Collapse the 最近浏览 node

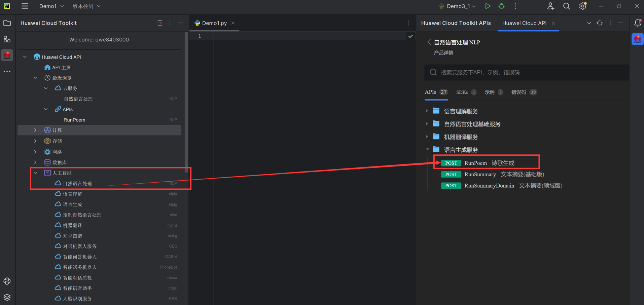point(35,78)
